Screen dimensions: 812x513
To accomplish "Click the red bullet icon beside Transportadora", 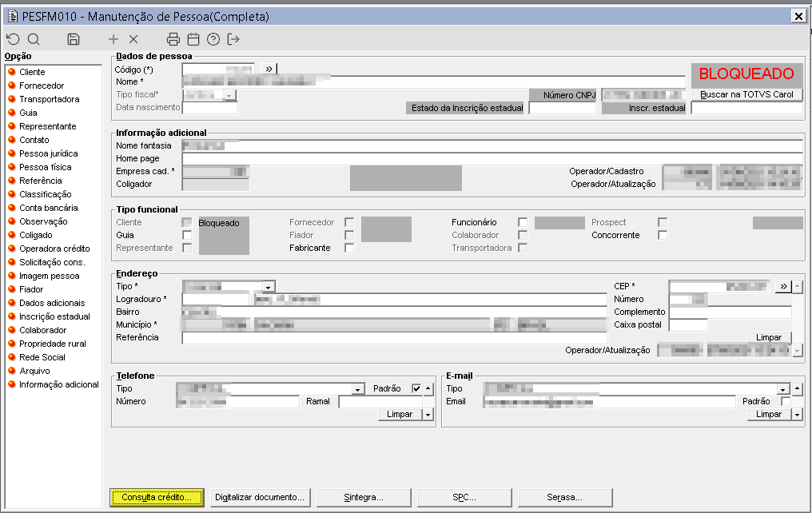I will (12, 99).
